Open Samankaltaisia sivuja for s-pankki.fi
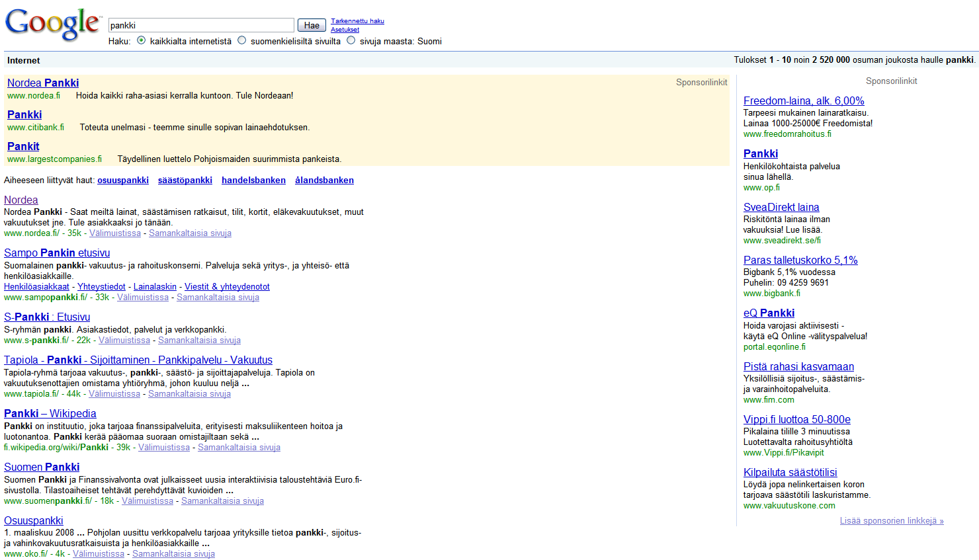The image size is (979, 560). coord(199,340)
